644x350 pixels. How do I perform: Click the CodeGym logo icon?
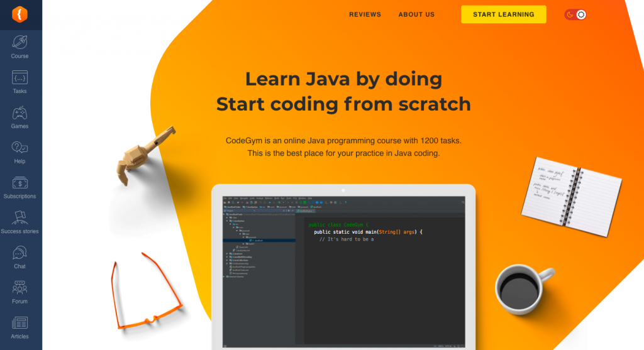pos(21,14)
